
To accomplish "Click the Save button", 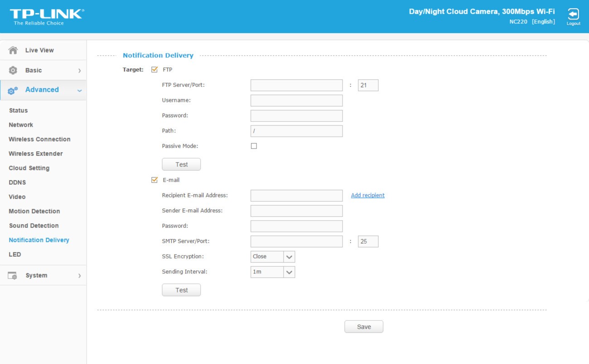I will 363,327.
